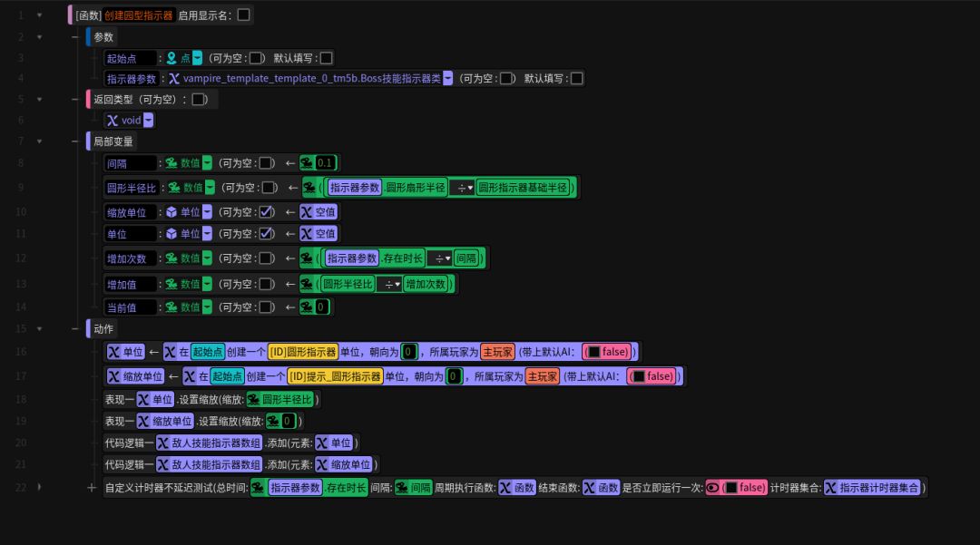Click the eye icon before 是否立即运行 false
The height and width of the screenshot is (545, 980).
click(x=712, y=488)
